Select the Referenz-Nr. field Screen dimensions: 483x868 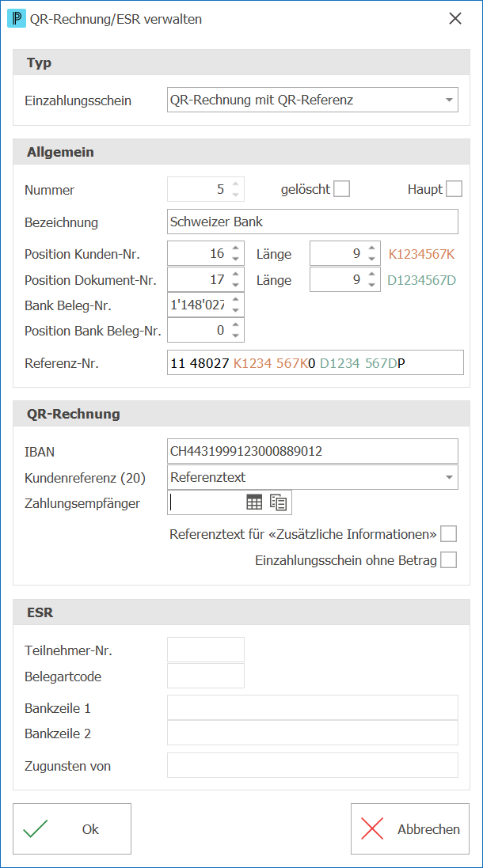point(315,362)
